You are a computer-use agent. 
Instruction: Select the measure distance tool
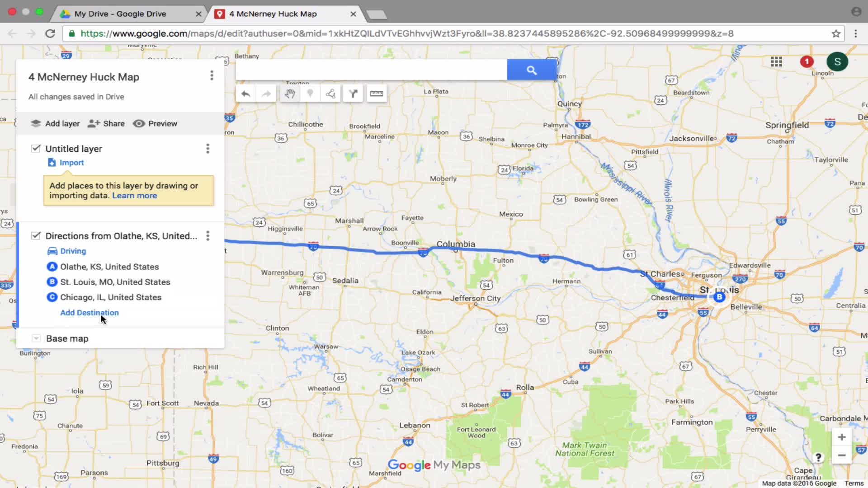[x=376, y=94]
